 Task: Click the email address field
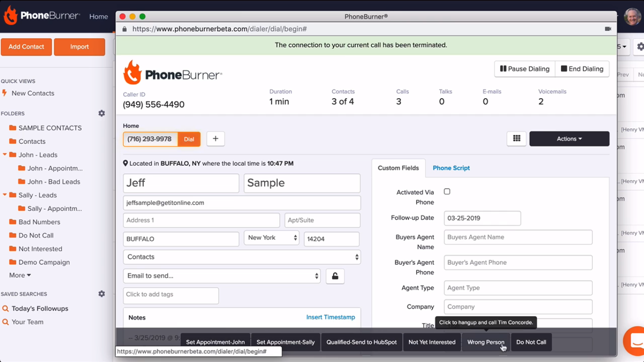click(242, 203)
